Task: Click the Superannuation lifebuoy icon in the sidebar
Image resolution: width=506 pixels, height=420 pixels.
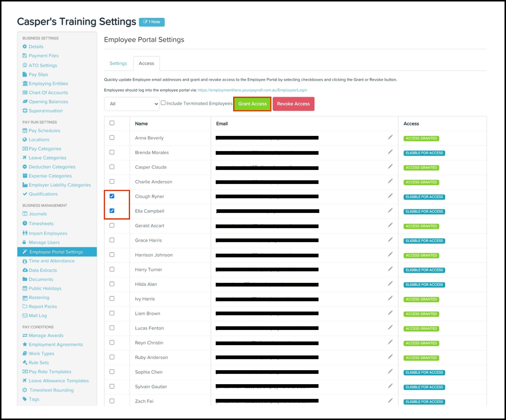Action: [25, 111]
